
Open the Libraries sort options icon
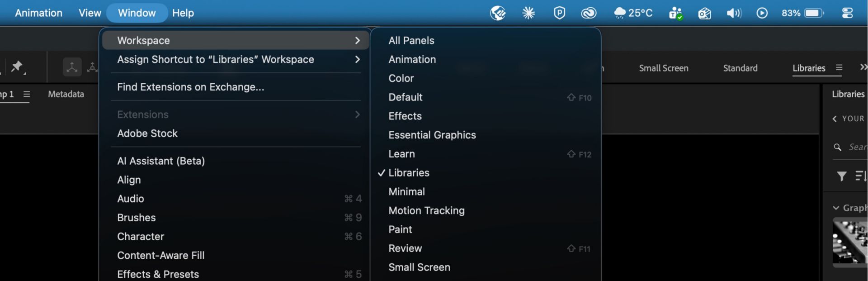861,176
